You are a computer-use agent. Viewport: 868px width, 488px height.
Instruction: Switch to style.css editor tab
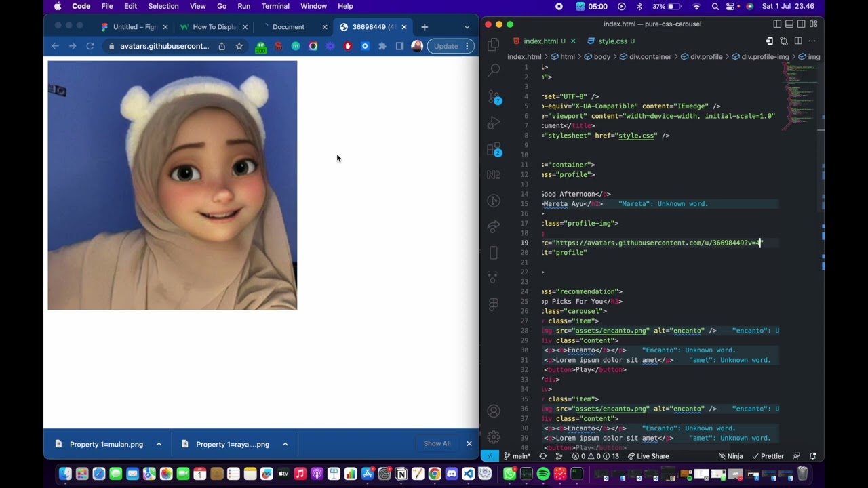(x=612, y=41)
